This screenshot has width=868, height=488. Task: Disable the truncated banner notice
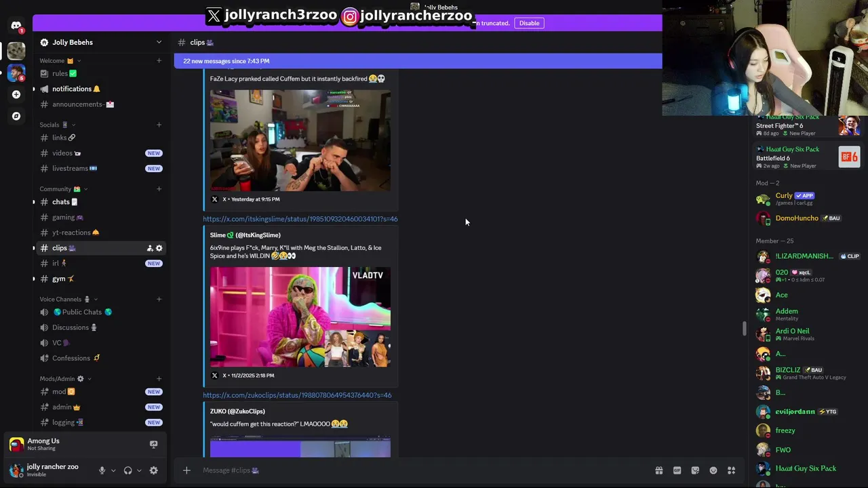pyautogui.click(x=529, y=23)
